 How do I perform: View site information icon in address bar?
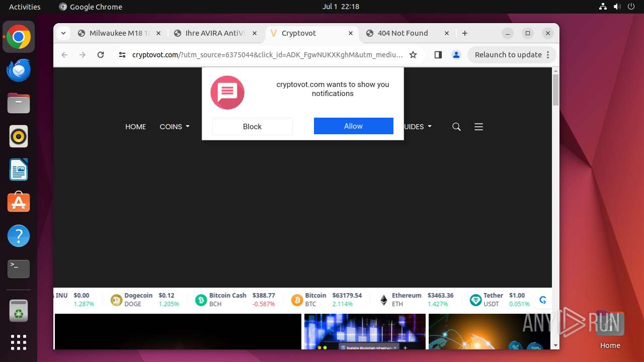click(122, 55)
